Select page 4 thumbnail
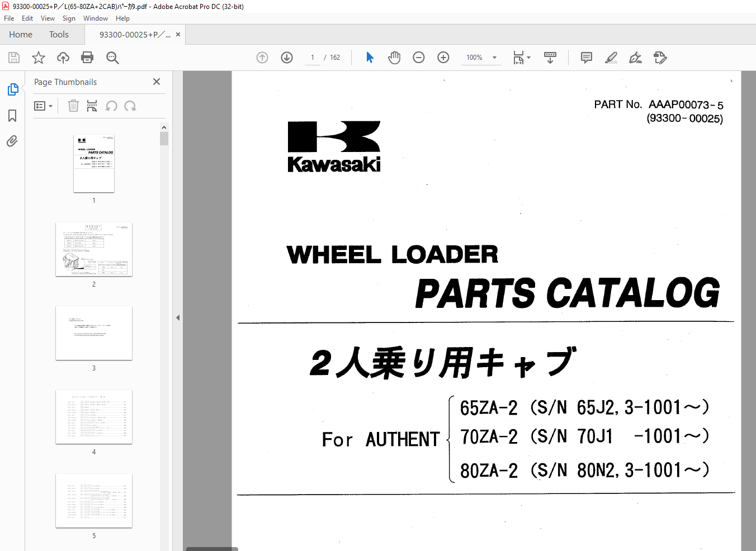 pos(94,417)
